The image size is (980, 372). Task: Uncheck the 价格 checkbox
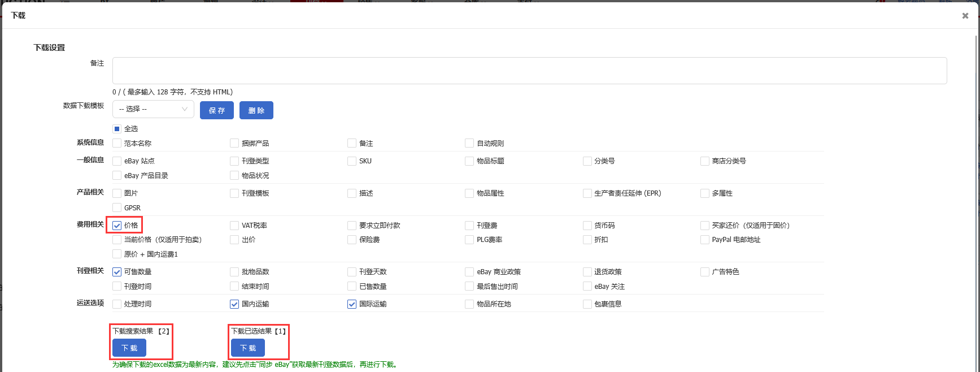point(117,226)
